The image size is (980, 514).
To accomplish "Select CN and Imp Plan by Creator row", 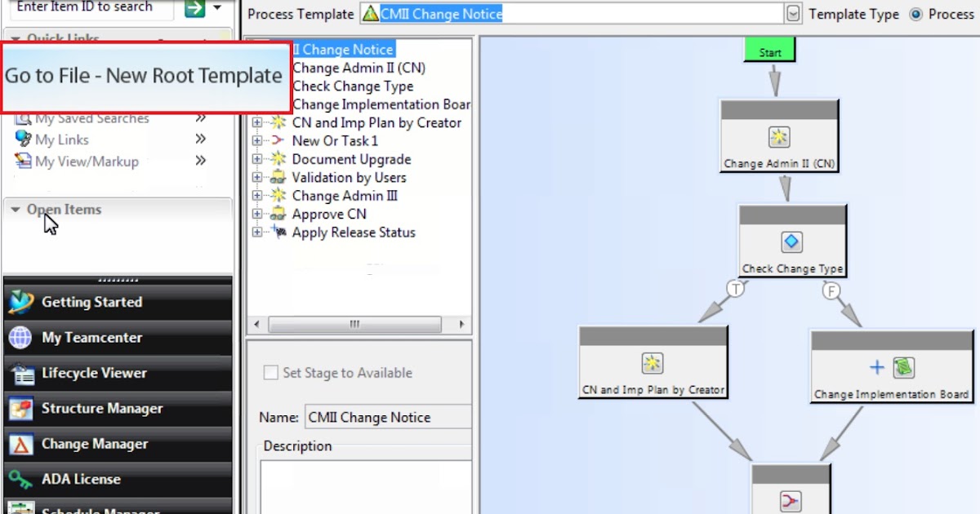I will pos(376,122).
